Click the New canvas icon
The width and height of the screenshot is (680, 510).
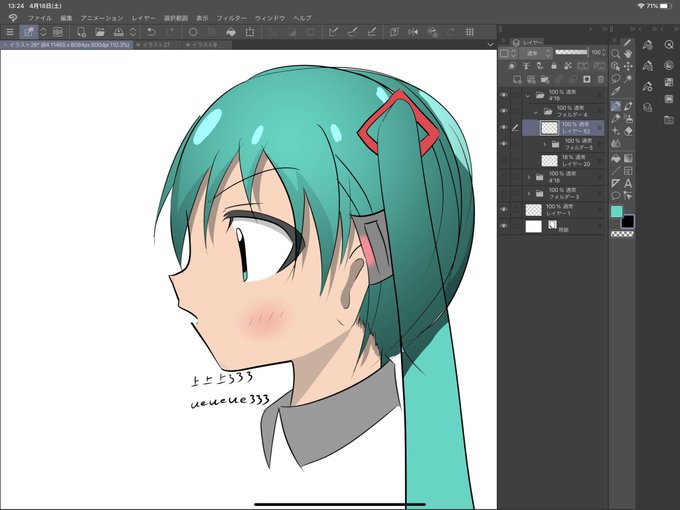coord(81,32)
